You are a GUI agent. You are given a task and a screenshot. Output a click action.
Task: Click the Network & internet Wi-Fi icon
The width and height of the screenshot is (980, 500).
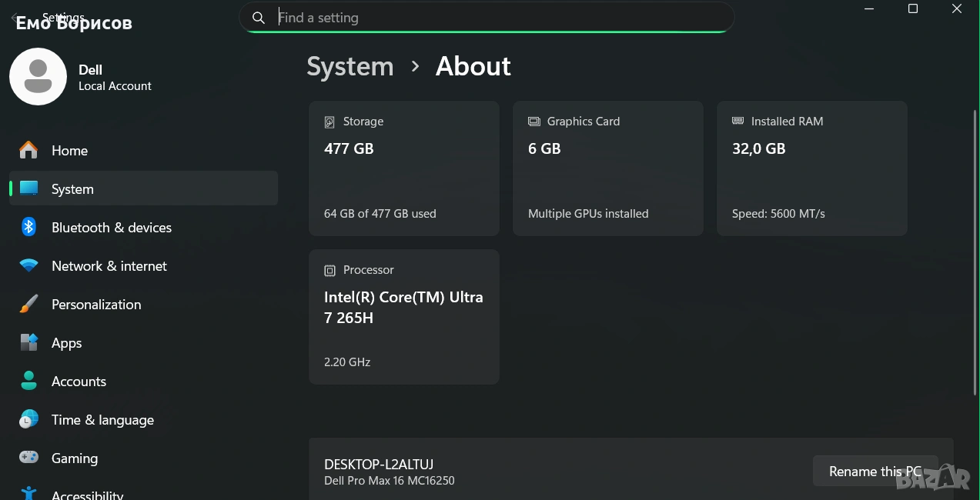pos(28,266)
